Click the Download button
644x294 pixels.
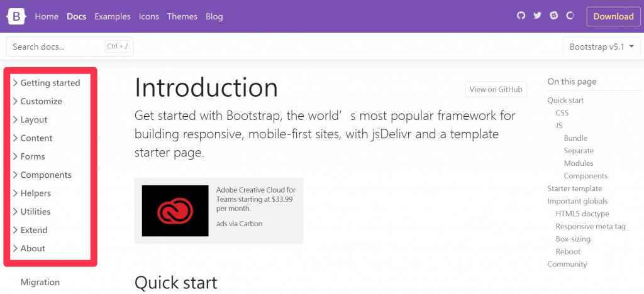(613, 16)
